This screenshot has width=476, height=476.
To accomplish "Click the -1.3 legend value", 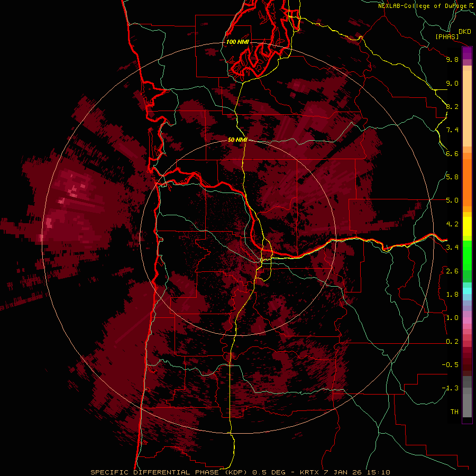I will [x=450, y=388].
